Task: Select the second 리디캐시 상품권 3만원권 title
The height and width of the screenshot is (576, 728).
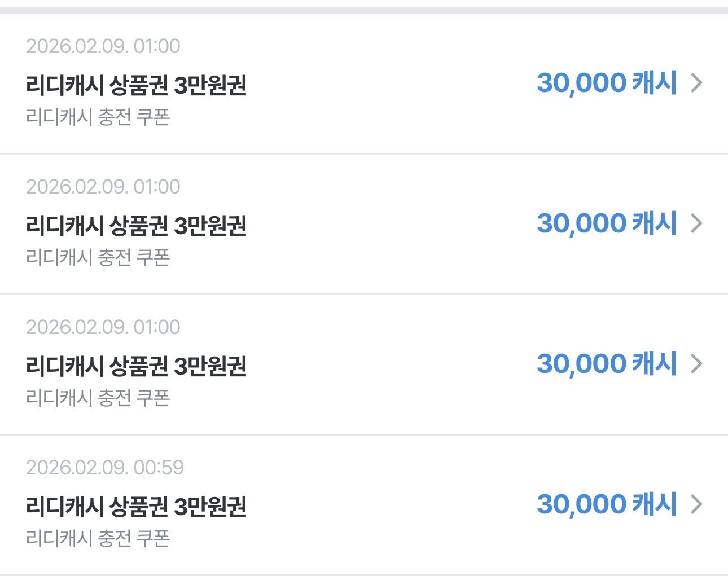Action: click(137, 226)
